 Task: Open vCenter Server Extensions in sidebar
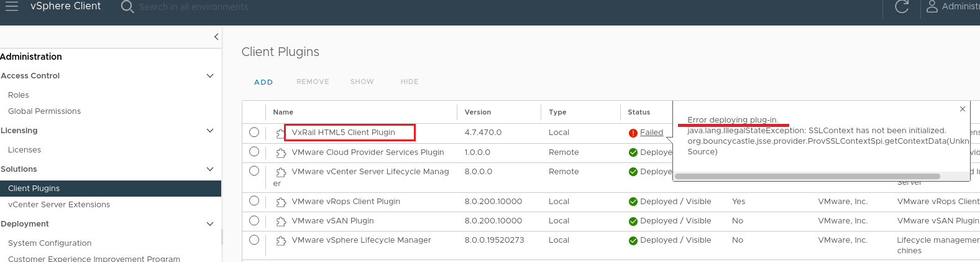point(59,205)
